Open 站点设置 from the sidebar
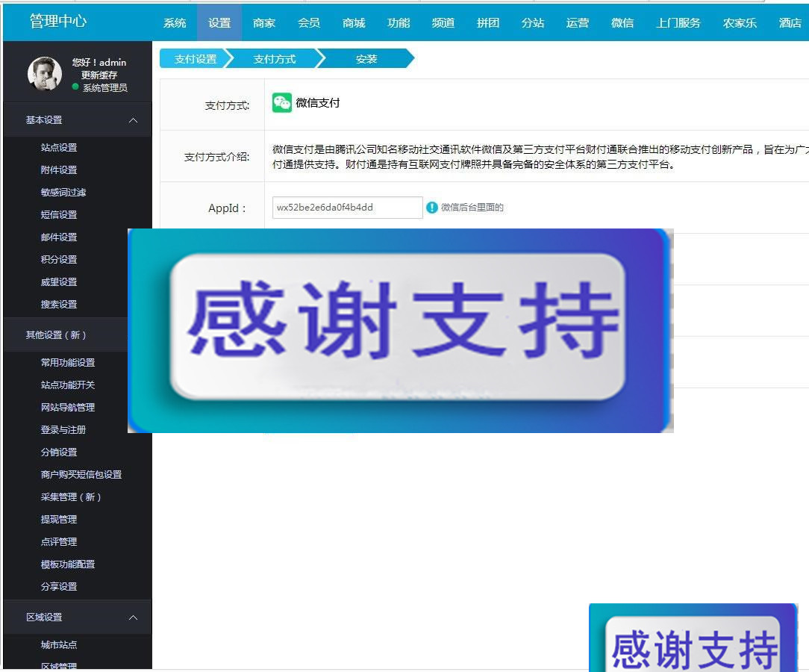 coord(58,147)
